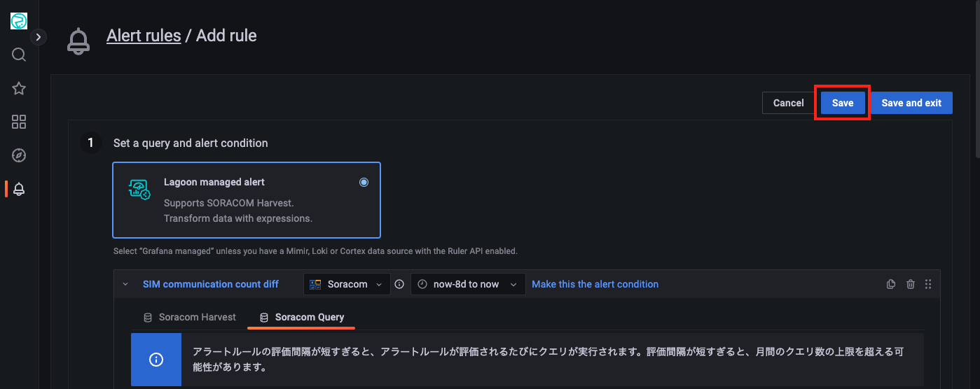This screenshot has height=389, width=980.
Task: Switch to the Soracom Harvest tab
Action: (x=190, y=317)
